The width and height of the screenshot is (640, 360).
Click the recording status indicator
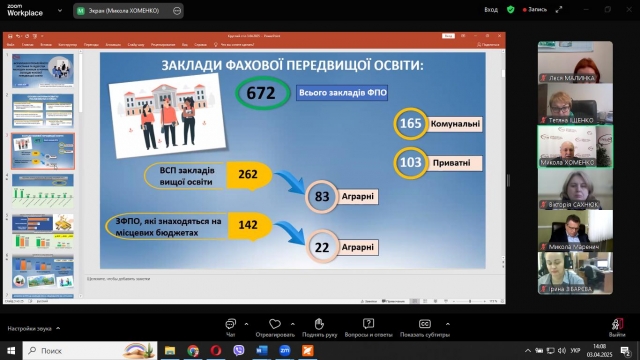click(x=535, y=10)
